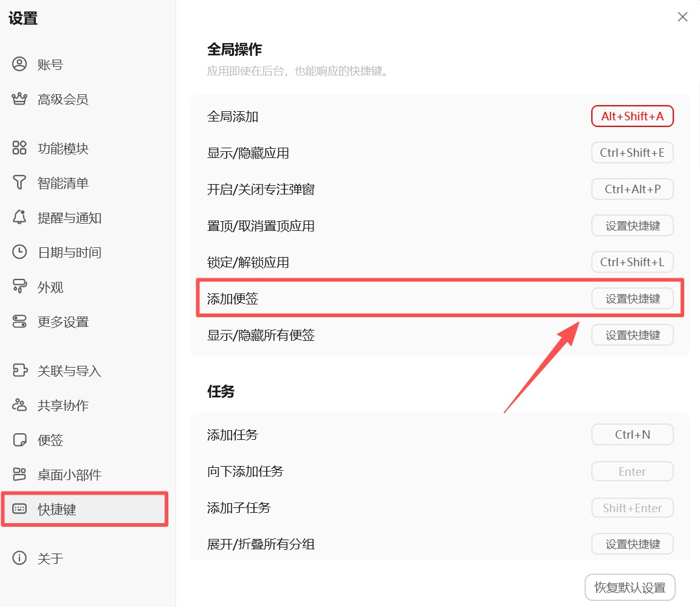Click 设置快捷键 next to 添加便签

point(632,298)
